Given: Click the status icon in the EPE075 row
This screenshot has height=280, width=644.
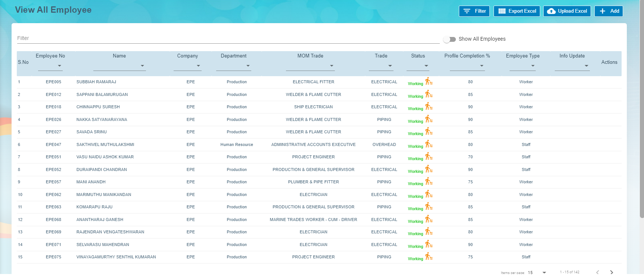Looking at the screenshot, I should point(429,256).
